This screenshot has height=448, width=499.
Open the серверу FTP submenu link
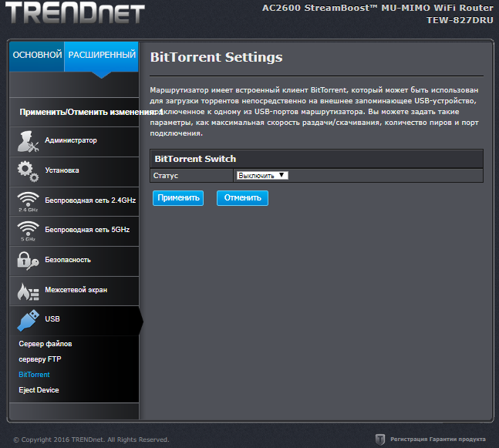click(x=40, y=359)
